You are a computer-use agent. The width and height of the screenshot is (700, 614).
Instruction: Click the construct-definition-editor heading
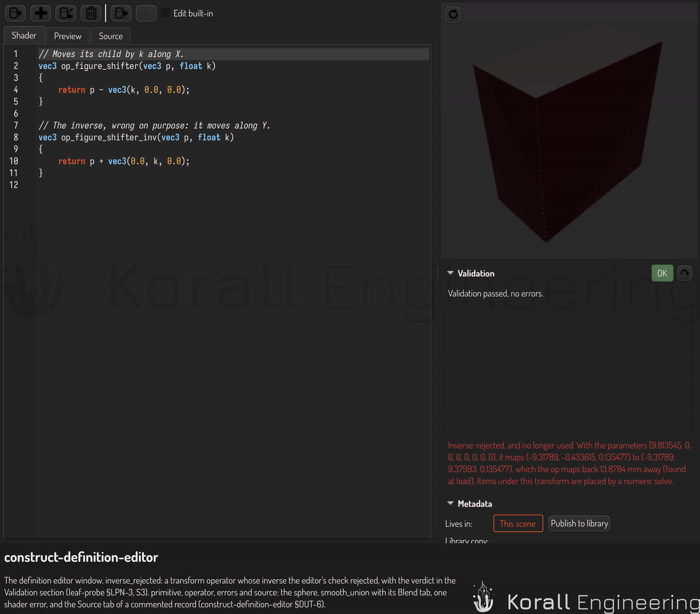[81, 557]
